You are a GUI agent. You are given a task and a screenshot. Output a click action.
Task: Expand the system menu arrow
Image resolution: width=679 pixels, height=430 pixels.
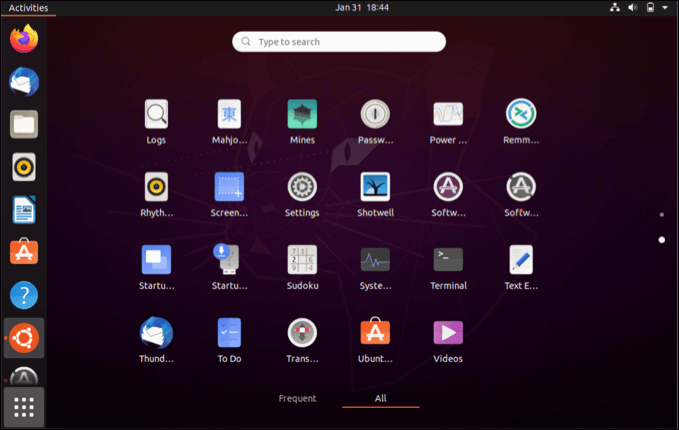coord(665,7)
